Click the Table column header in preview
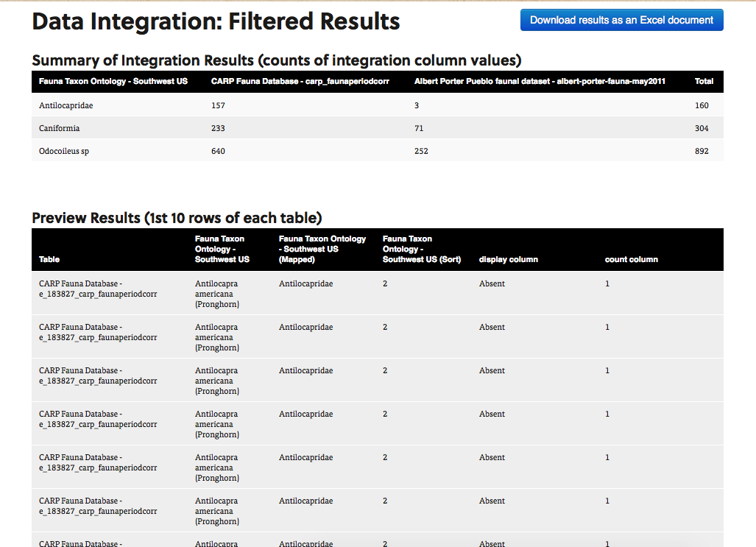This screenshot has width=756, height=547. coord(49,259)
